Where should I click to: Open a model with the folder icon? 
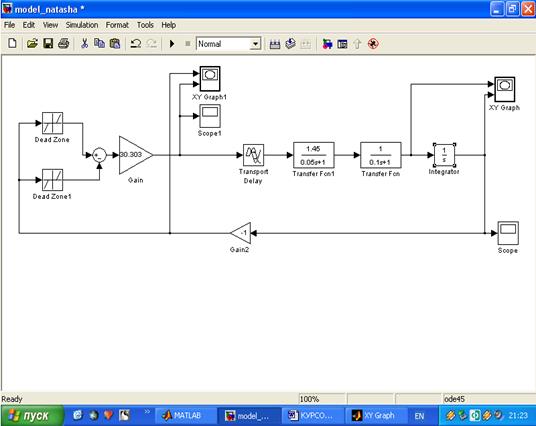click(32, 44)
